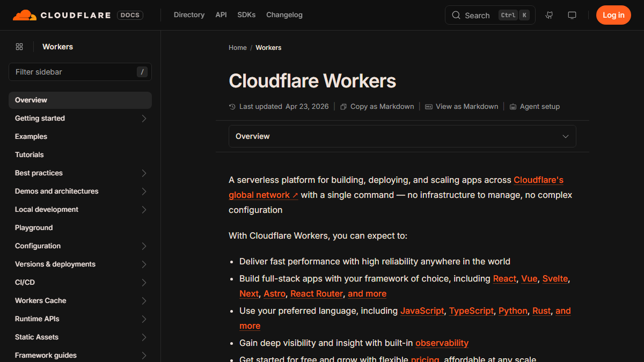The height and width of the screenshot is (362, 644).
Task: Expand Versions & deployments chevron
Action: [144, 264]
